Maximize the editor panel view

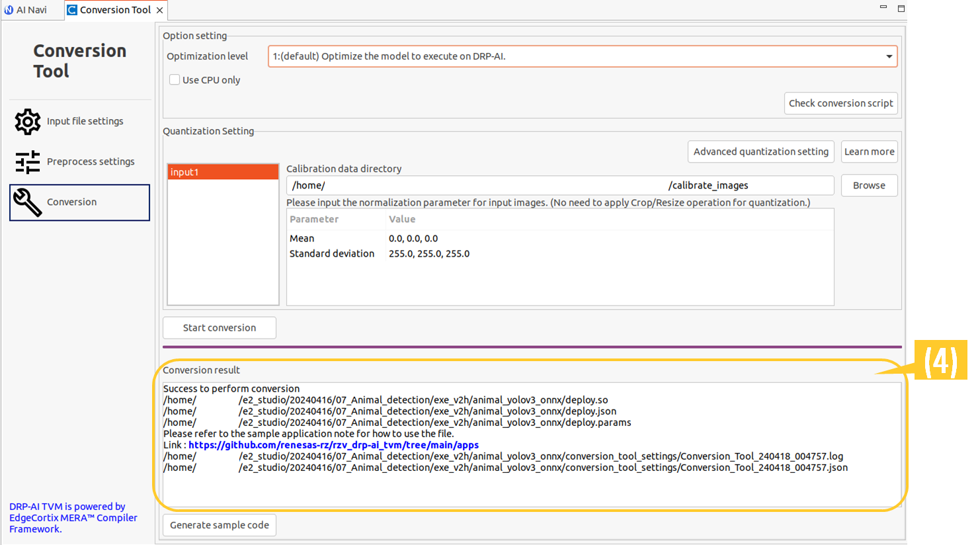[x=901, y=9]
